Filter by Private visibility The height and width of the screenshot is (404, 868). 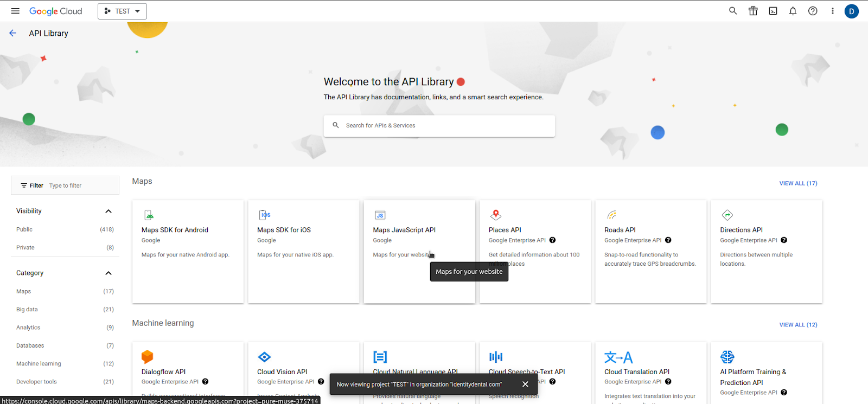25,247
